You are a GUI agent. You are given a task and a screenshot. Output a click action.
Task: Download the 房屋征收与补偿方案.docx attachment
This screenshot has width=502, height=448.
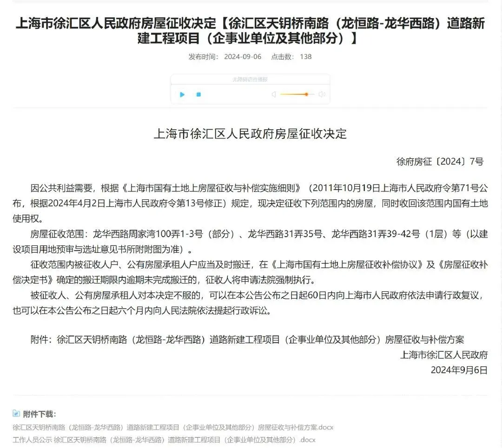tap(173, 427)
